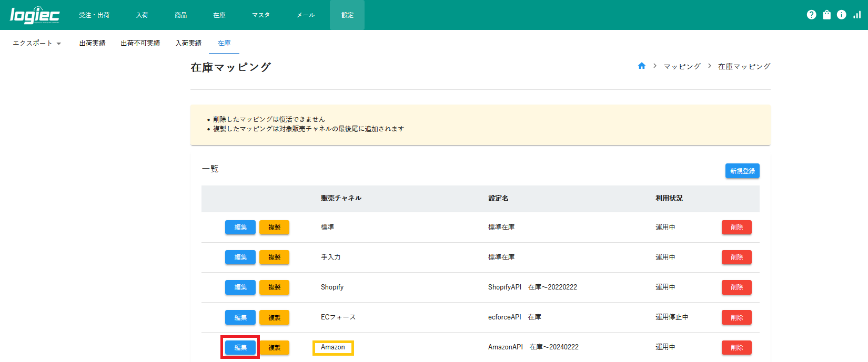Viewport: 868px width, 362px height.
Task: Click the information circle icon
Action: (x=841, y=15)
